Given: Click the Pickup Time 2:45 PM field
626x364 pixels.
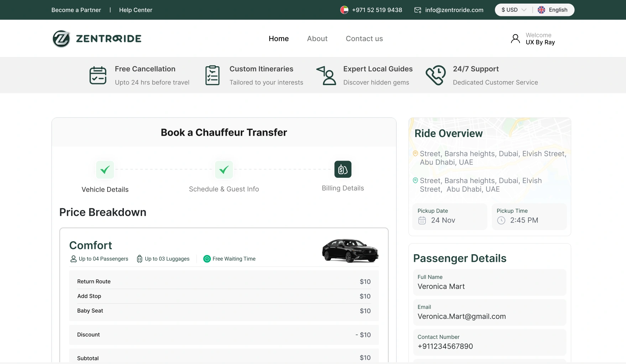Looking at the screenshot, I should click(x=529, y=217).
